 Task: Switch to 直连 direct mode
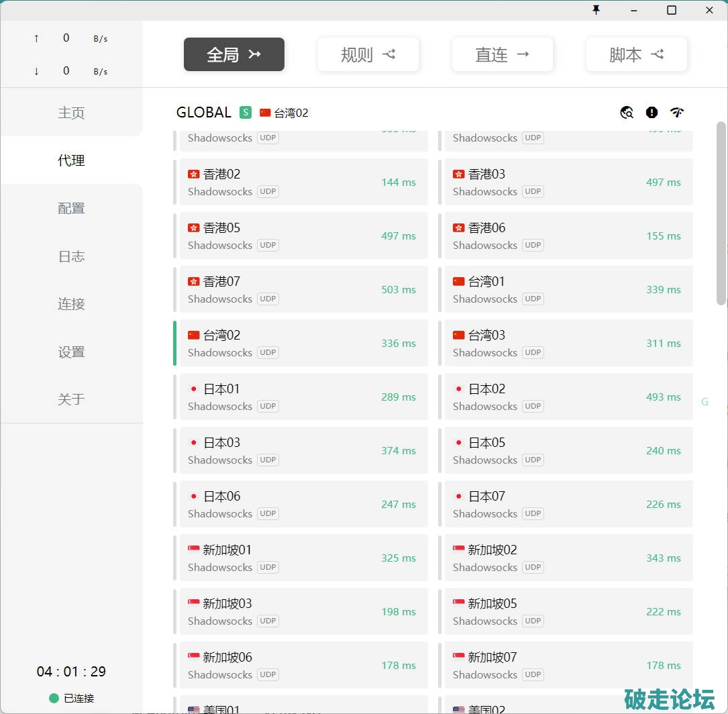(x=503, y=54)
